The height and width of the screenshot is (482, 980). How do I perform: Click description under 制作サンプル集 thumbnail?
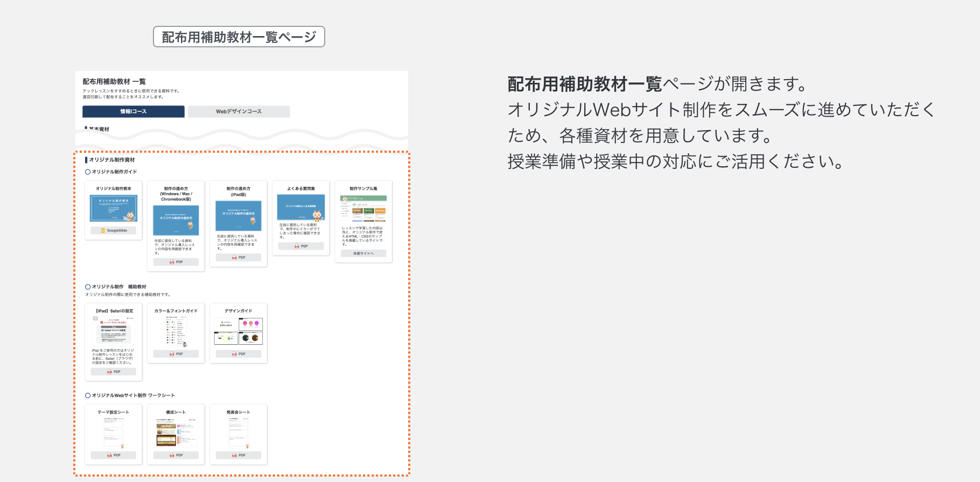pyautogui.click(x=363, y=236)
